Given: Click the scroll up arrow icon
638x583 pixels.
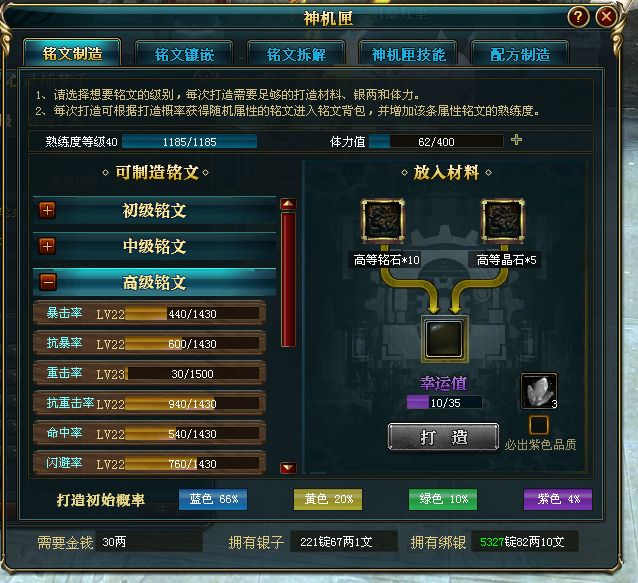Looking at the screenshot, I should pyautogui.click(x=288, y=204).
